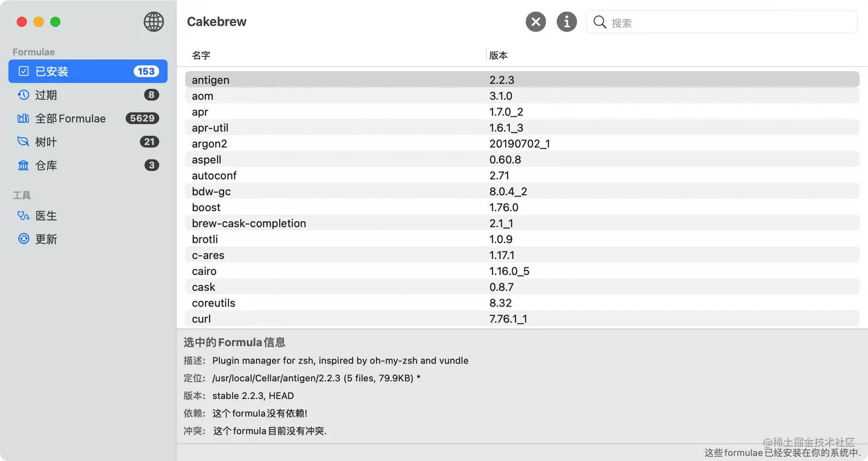Focus the 搜索 search field
868x461 pixels.
(722, 22)
